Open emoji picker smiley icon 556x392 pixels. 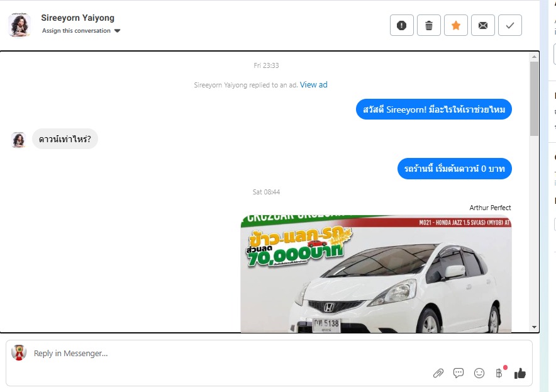click(479, 373)
